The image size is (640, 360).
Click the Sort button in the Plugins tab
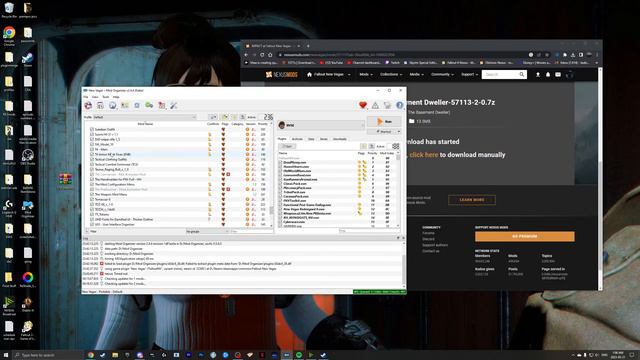287,146
